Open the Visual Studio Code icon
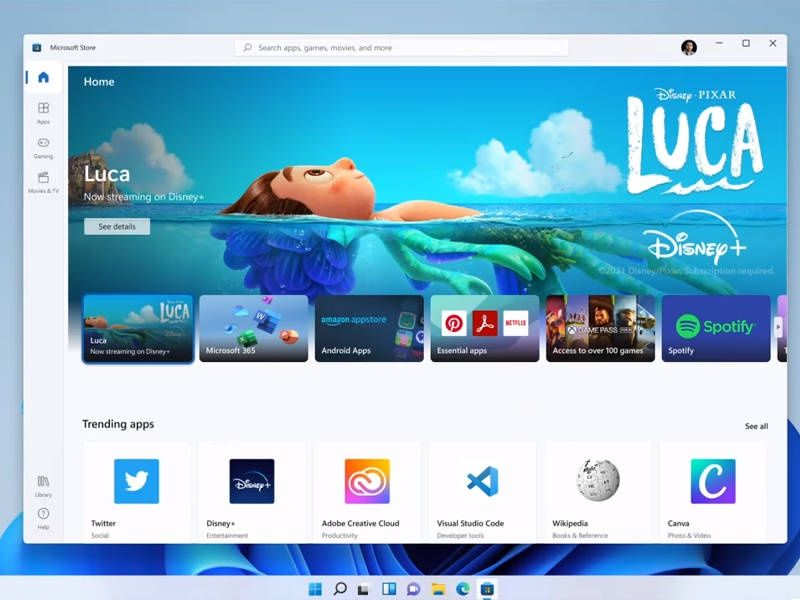 483,481
